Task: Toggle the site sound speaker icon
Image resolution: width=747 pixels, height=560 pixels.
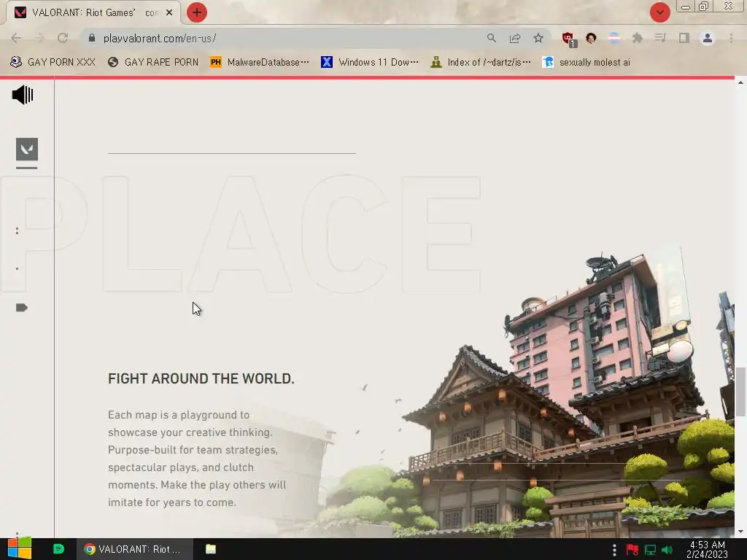Action: click(23, 96)
